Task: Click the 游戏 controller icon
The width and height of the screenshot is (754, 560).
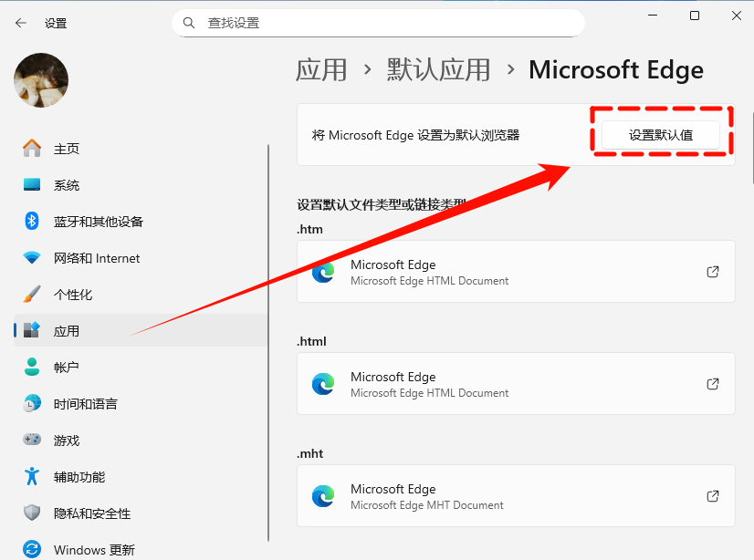Action: pos(32,441)
